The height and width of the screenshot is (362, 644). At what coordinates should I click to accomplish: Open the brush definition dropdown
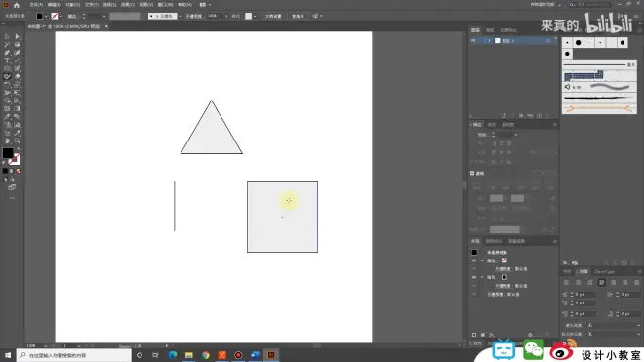tap(180, 16)
